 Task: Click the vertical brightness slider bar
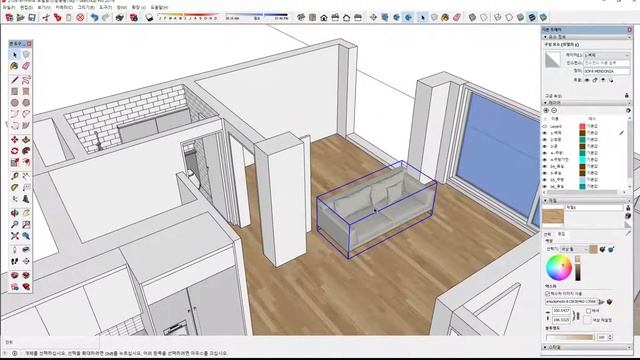click(x=578, y=268)
